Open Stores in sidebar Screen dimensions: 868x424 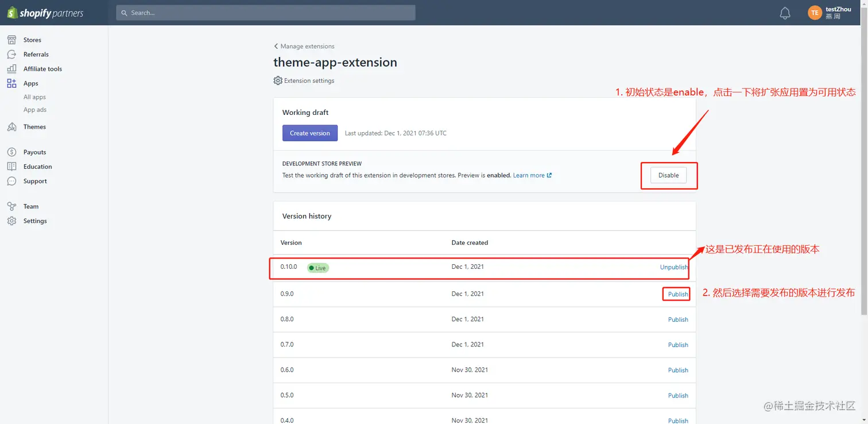(32, 40)
